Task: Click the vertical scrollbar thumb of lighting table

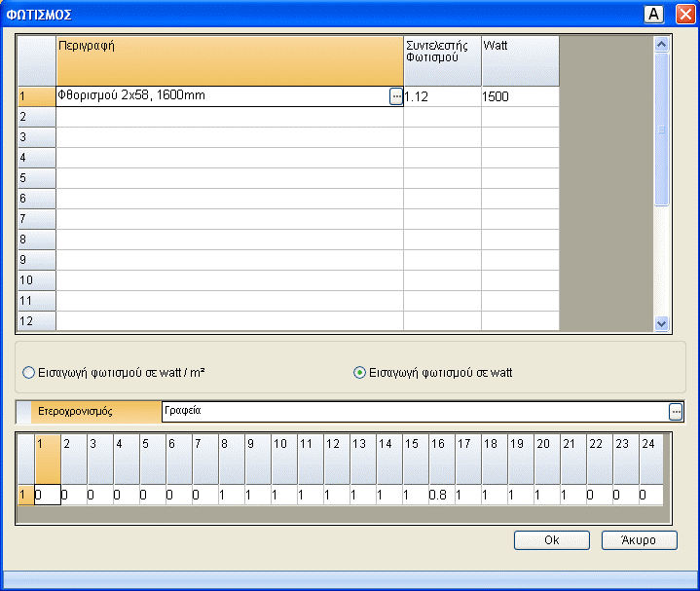Action: coord(661,129)
